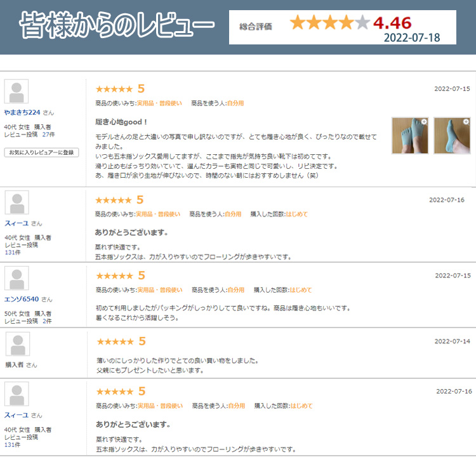The height and width of the screenshot is (476, 476).
Task: Click the zoom icon on right sock photo
Action: pos(466,121)
